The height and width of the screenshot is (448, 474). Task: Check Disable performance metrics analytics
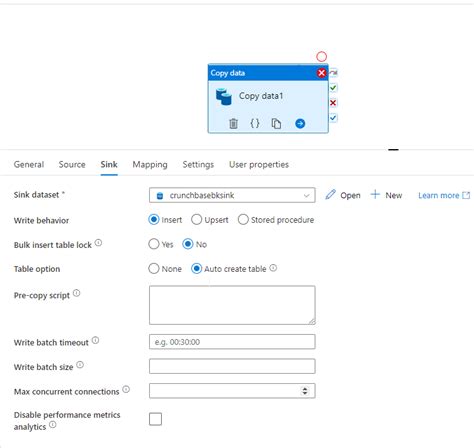155,419
